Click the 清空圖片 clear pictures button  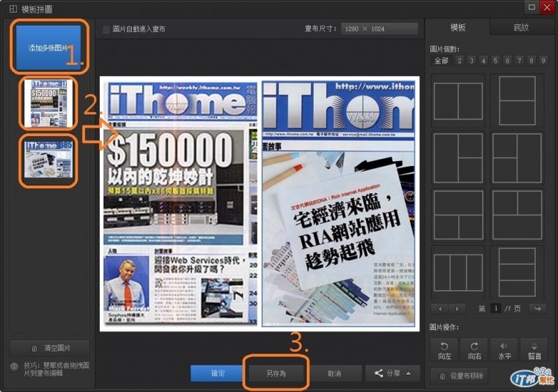(x=50, y=348)
